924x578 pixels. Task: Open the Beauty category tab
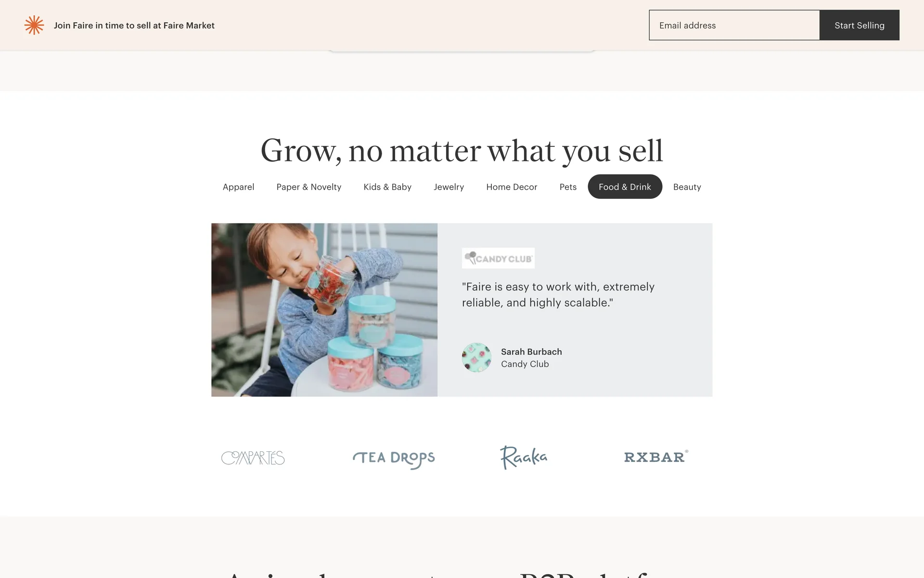point(687,187)
